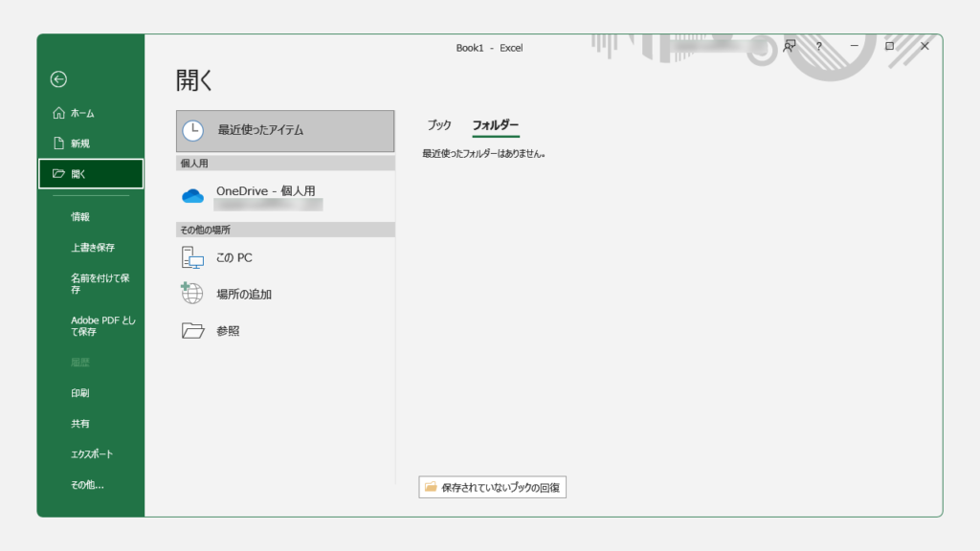Select the フォルダー tab
The height and width of the screenshot is (551, 980).
496,125
